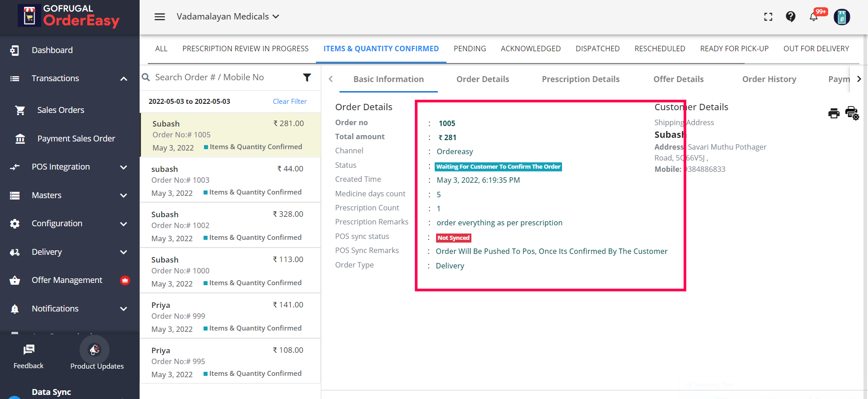Open the help question mark icon

[x=790, y=17]
